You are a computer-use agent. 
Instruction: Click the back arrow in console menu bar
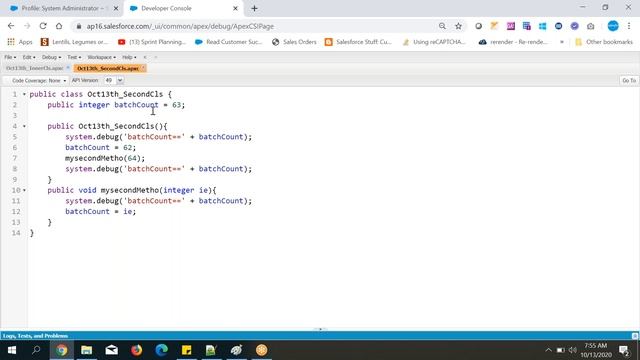tap(144, 57)
